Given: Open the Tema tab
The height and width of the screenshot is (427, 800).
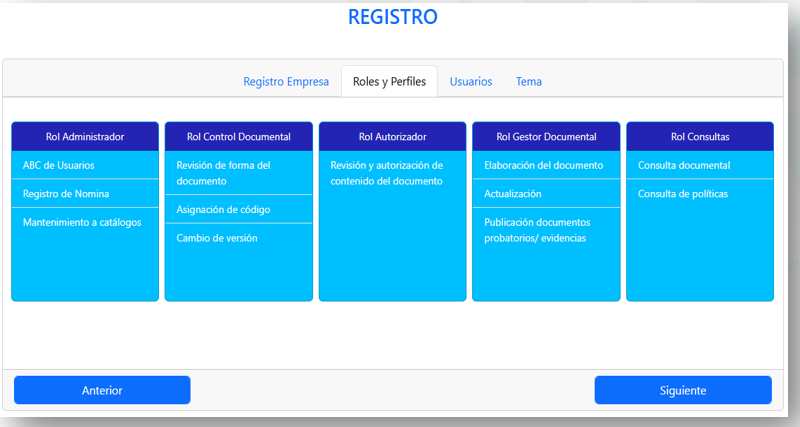Looking at the screenshot, I should (529, 81).
